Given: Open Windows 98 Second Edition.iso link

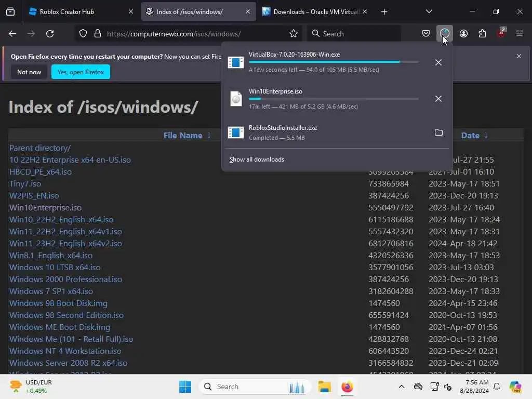Looking at the screenshot, I should click(x=66, y=315).
